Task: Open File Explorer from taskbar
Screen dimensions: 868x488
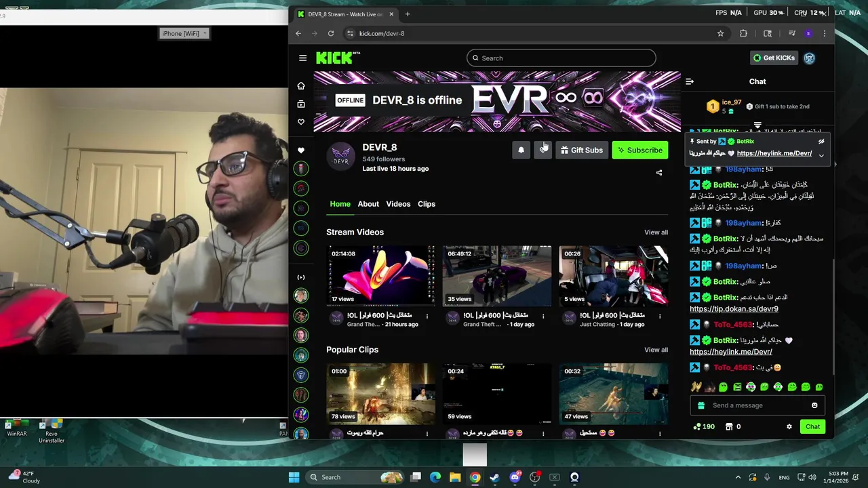Action: 455,477
